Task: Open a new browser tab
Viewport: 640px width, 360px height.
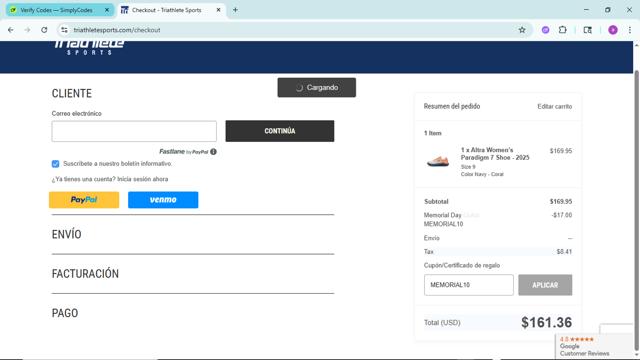Action: coord(235,10)
